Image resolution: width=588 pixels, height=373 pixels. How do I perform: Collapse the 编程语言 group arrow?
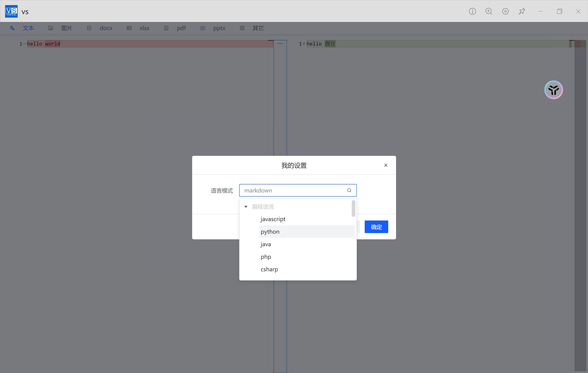coord(246,207)
